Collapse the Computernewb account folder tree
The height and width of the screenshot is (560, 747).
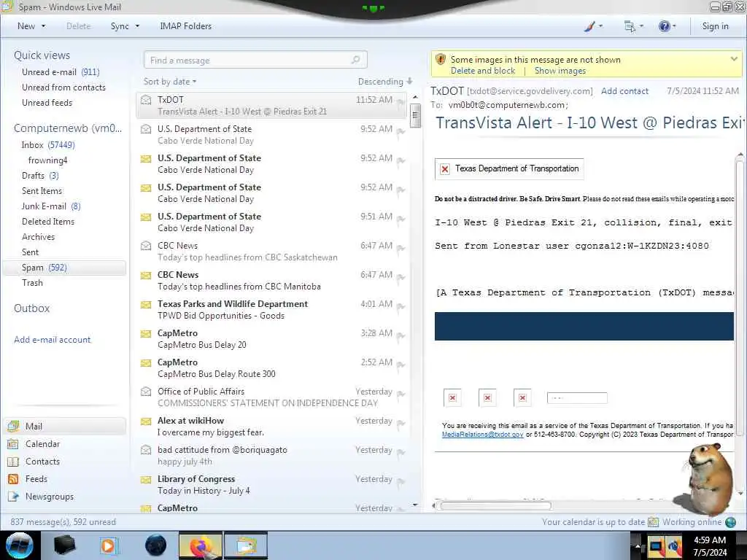68,128
